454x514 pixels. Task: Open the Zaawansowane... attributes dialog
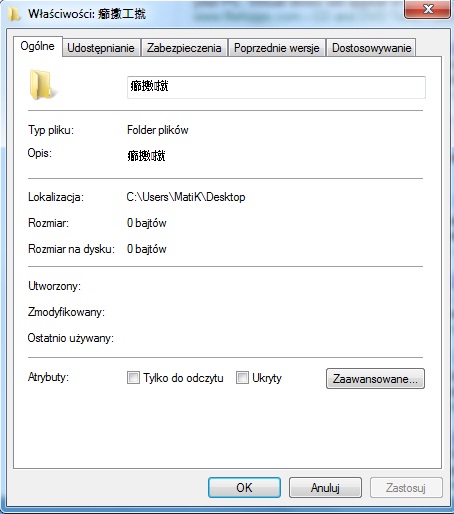tap(375, 379)
